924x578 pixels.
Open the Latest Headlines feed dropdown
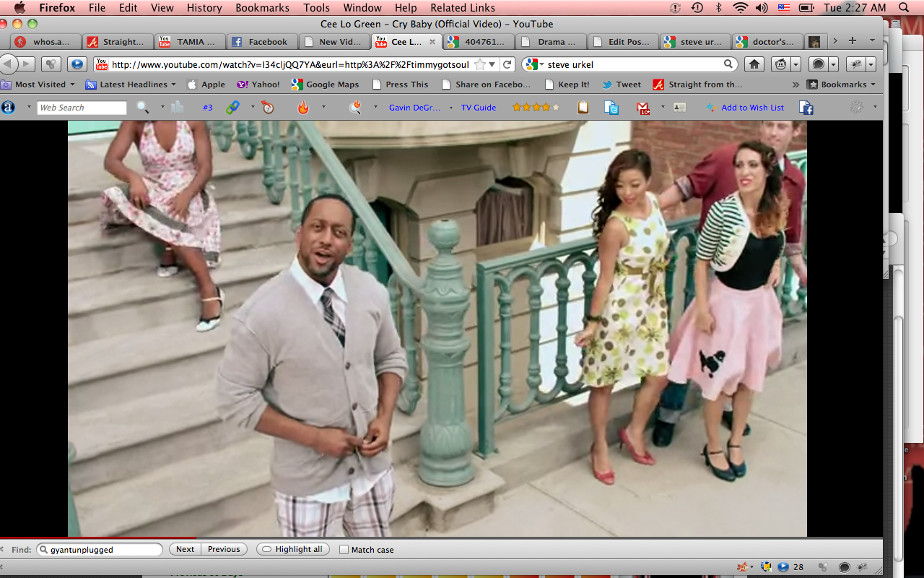point(131,85)
